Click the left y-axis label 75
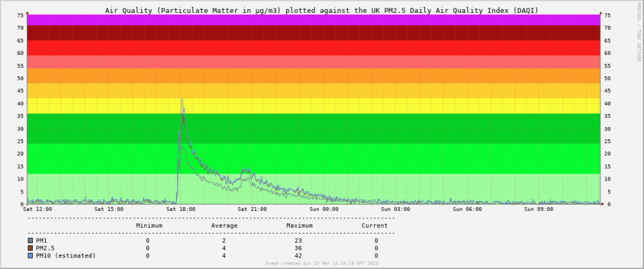 point(20,15)
